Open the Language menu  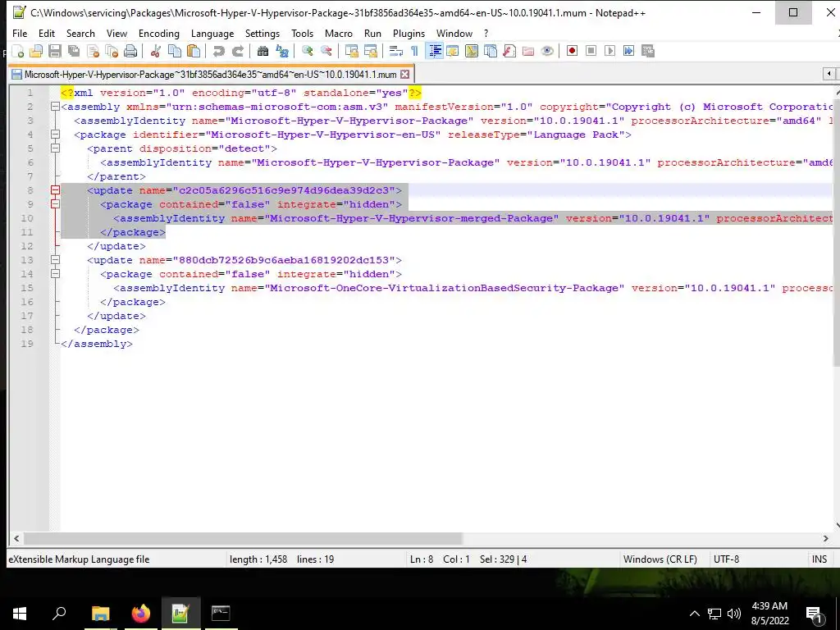pyautogui.click(x=212, y=33)
